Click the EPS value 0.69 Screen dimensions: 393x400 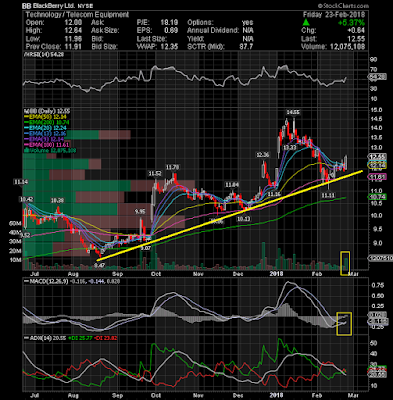coord(171,31)
